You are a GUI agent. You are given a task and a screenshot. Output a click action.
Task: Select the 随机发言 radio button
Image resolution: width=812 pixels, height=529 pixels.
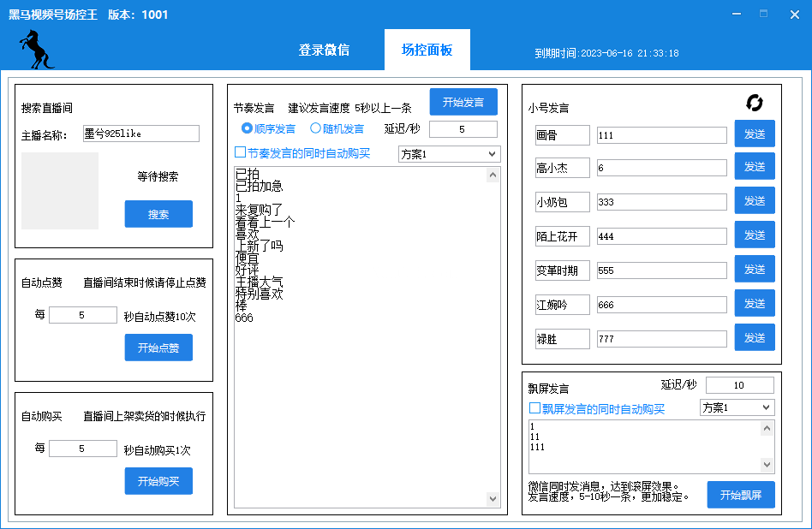coord(315,128)
